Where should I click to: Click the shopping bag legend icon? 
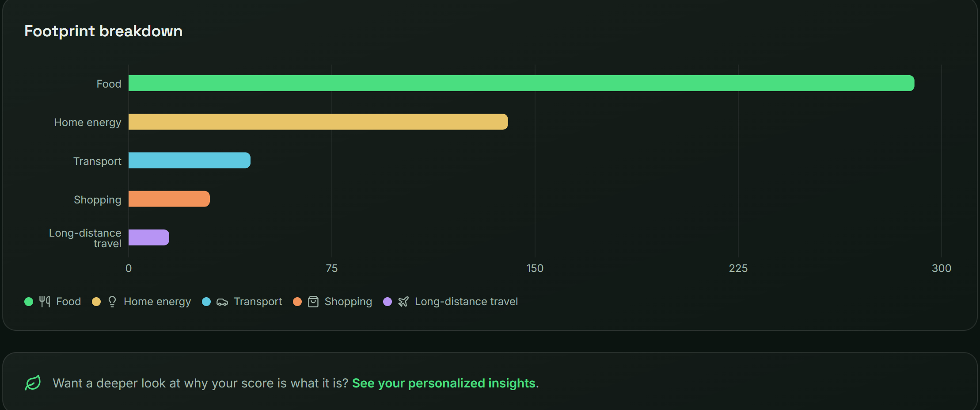(313, 302)
